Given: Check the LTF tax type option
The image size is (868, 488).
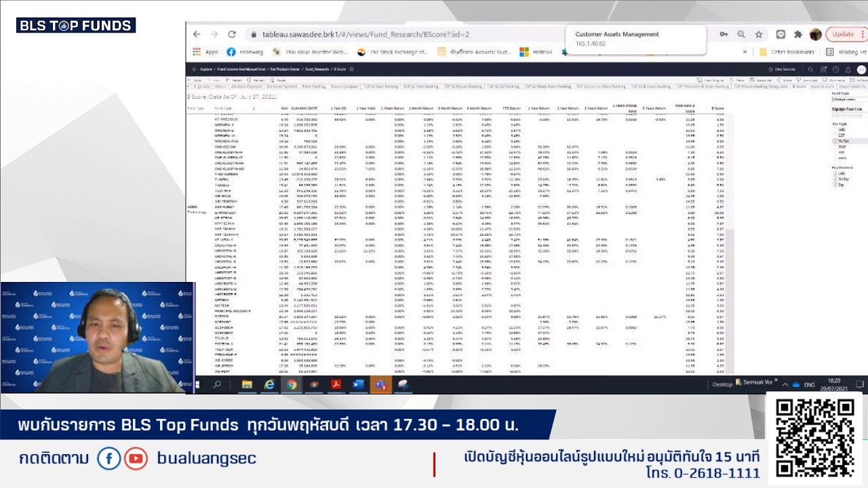Looking at the screenshot, I should point(835,135).
